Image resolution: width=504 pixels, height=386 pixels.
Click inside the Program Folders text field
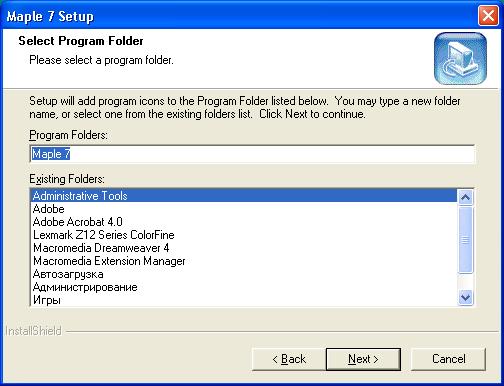252,154
